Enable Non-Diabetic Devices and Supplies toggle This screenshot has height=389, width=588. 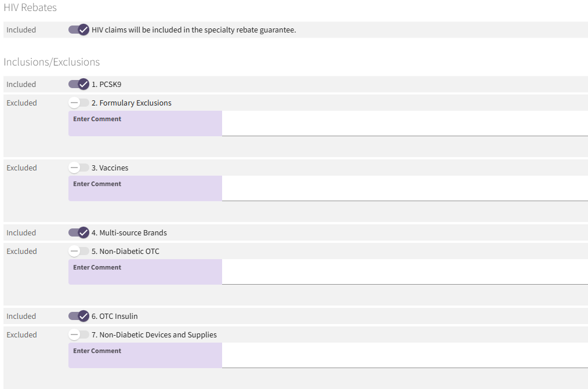(x=79, y=335)
